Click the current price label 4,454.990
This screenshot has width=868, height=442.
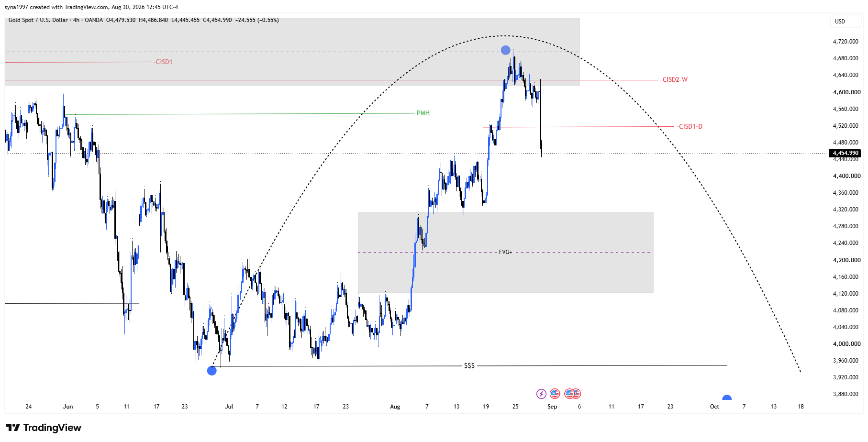coord(846,153)
